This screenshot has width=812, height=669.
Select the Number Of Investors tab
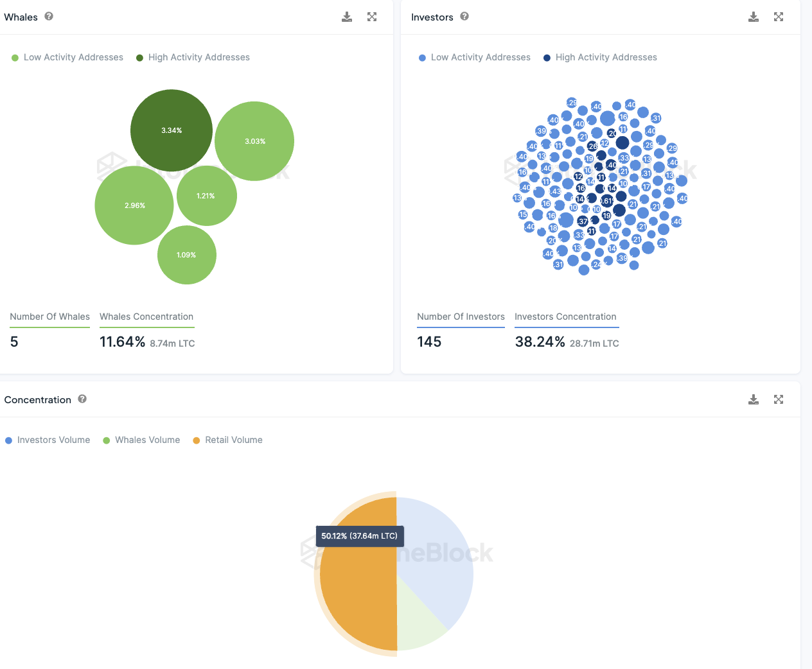coord(461,317)
